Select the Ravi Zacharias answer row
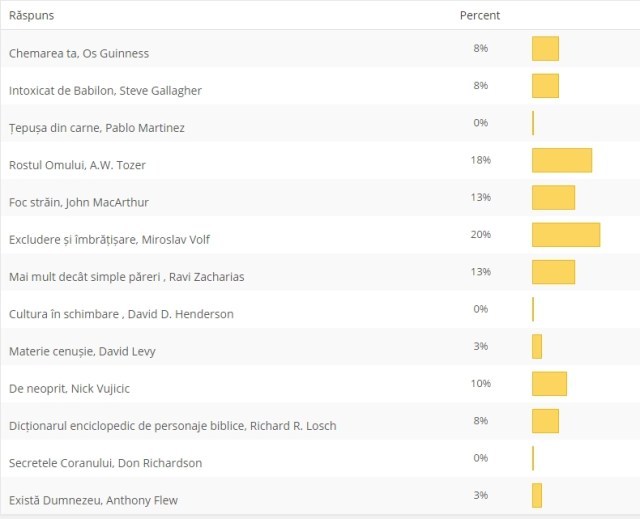This screenshot has width=640, height=519. tap(126, 276)
